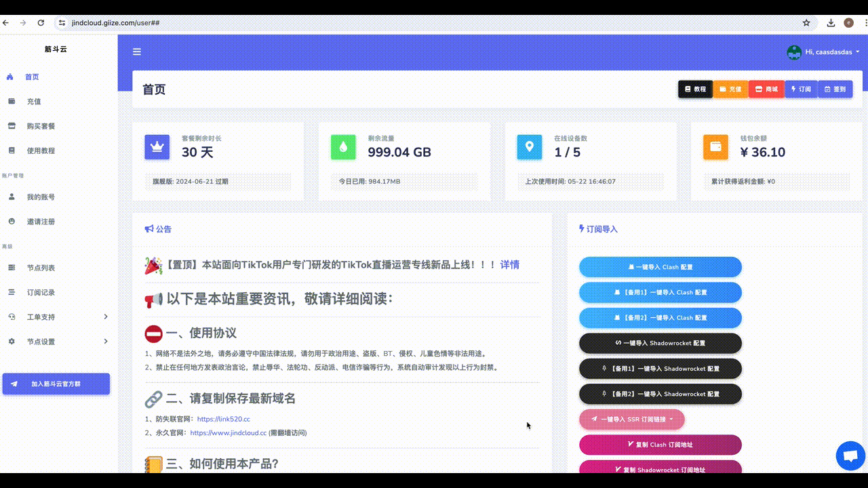Reload the page using browser refresh
The height and width of the screenshot is (488, 868).
pos(41,22)
